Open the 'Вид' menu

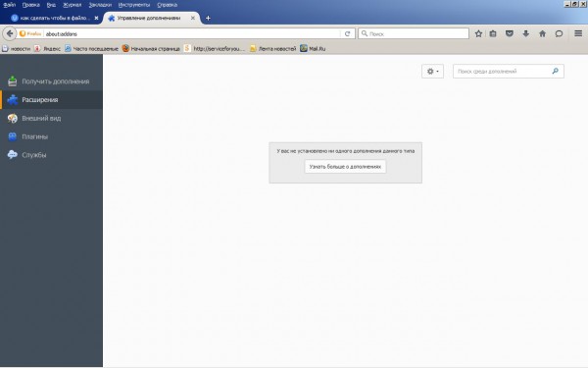click(51, 5)
